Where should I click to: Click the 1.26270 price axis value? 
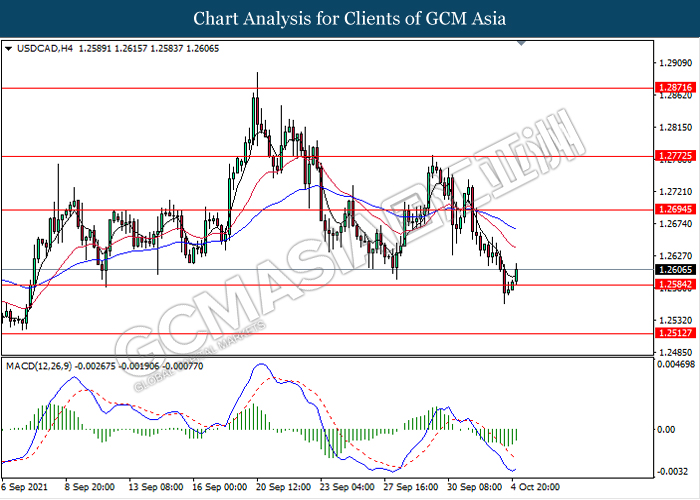[675, 256]
